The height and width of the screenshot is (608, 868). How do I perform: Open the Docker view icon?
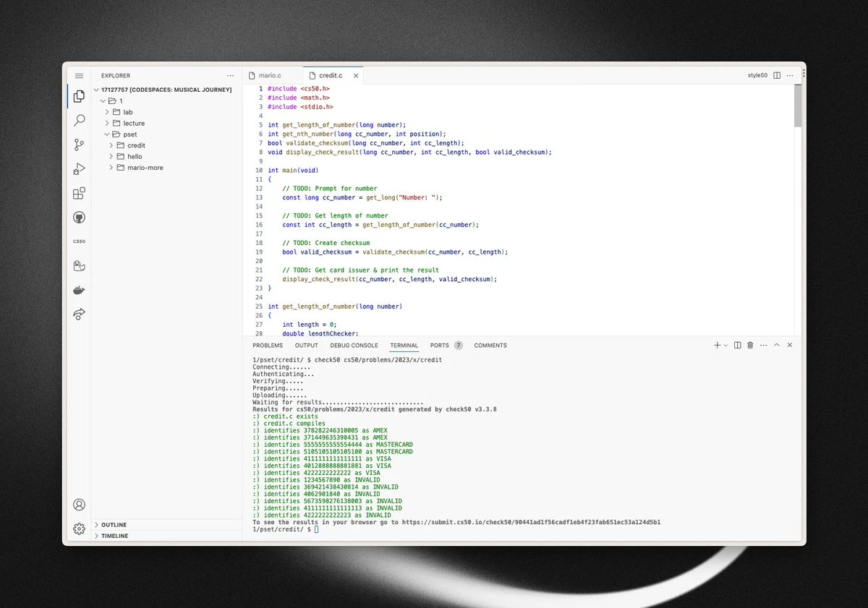[x=80, y=290]
